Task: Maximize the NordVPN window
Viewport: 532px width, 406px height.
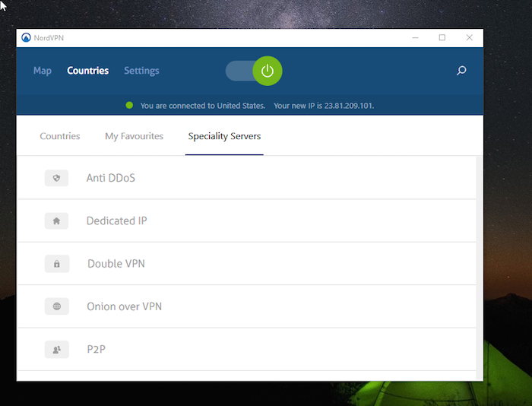Action: click(442, 38)
